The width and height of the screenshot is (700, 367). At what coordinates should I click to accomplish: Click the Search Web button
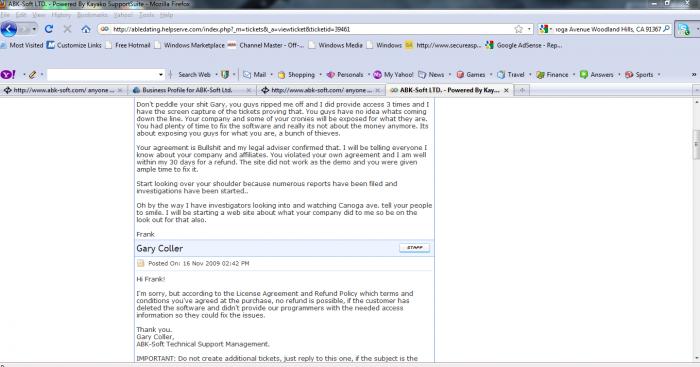point(194,75)
